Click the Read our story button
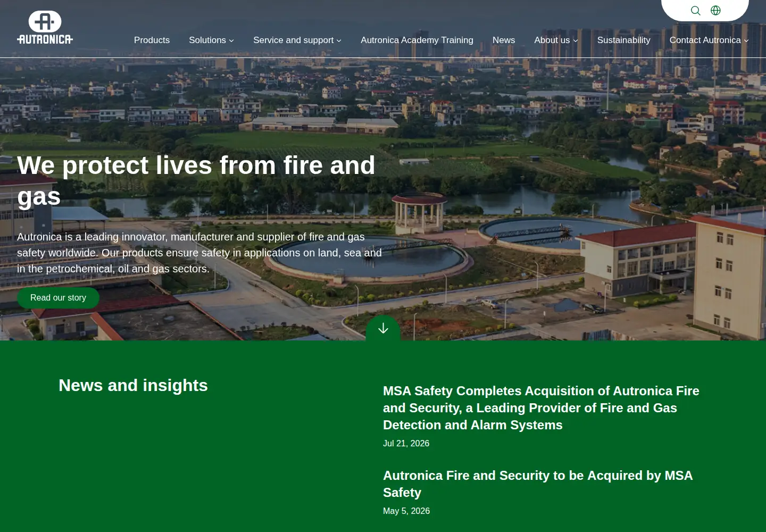 [x=58, y=298]
